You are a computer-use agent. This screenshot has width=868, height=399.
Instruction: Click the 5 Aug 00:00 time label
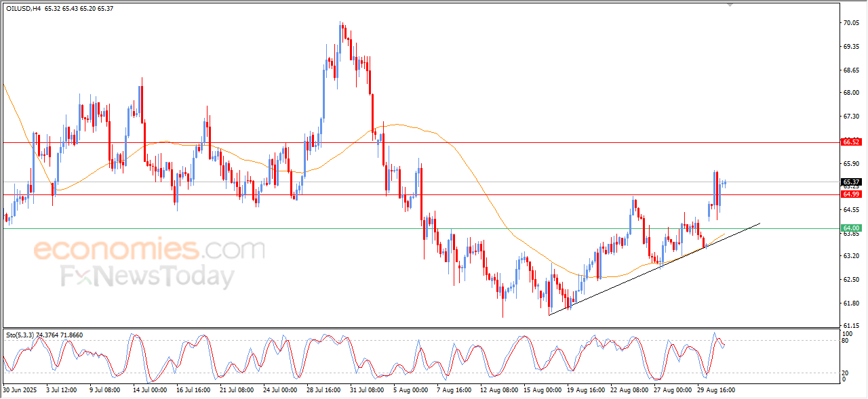[410, 390]
